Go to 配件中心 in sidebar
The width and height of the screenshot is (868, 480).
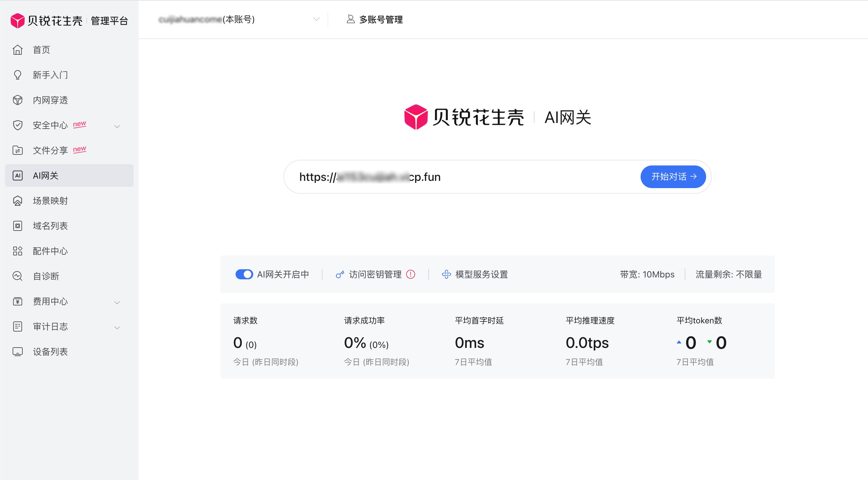50,251
